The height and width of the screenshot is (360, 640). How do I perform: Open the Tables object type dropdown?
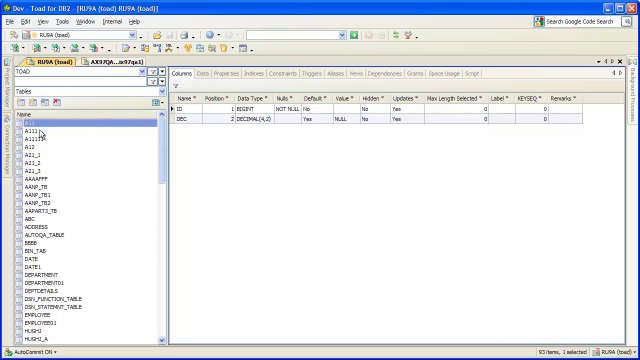pyautogui.click(x=162, y=91)
